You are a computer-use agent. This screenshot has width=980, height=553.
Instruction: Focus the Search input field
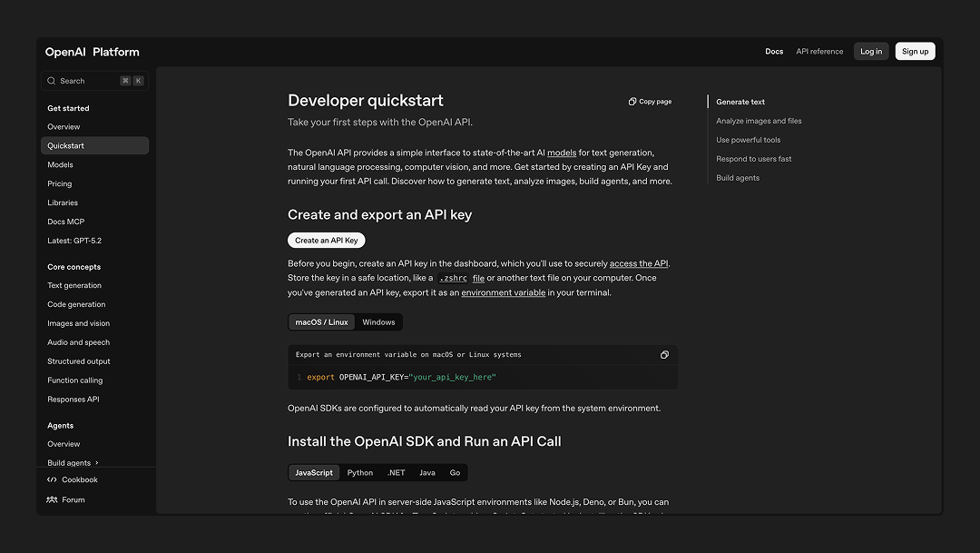point(94,81)
